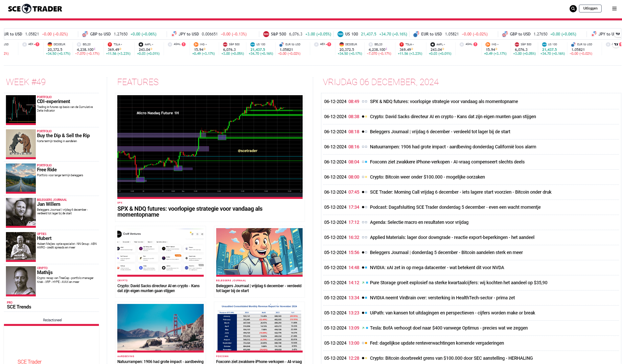This screenshot has width=622, height=364.
Task: Click the Uitloggen button
Action: pos(590,9)
